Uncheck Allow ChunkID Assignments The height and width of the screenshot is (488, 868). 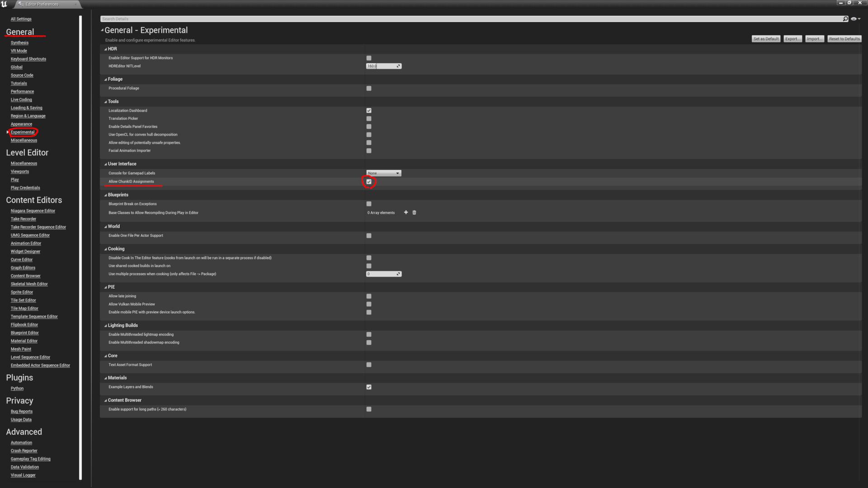pyautogui.click(x=369, y=182)
